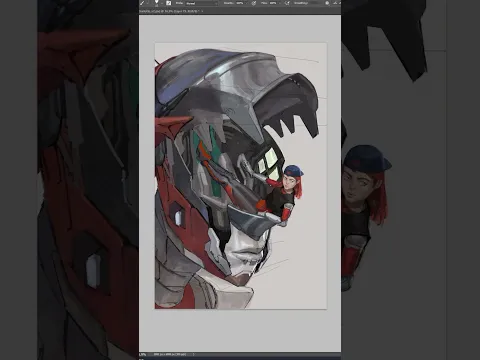Toggle pressure for opacity icon

pos(254,3)
